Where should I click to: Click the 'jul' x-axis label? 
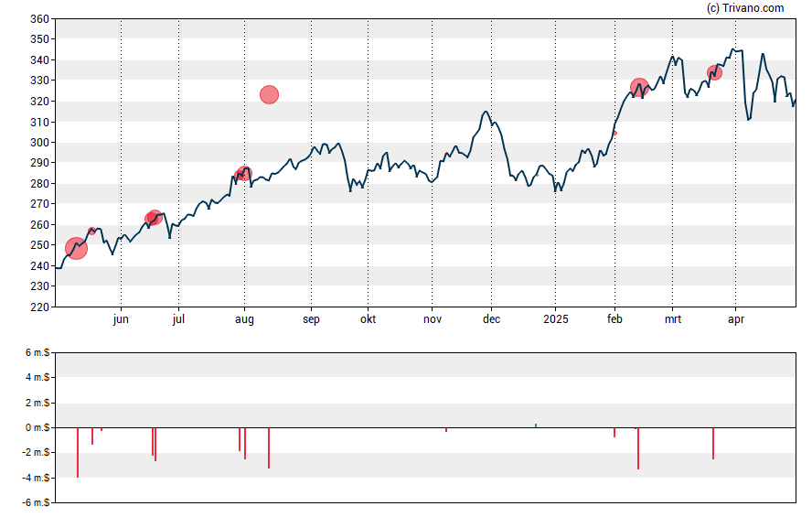(178, 319)
